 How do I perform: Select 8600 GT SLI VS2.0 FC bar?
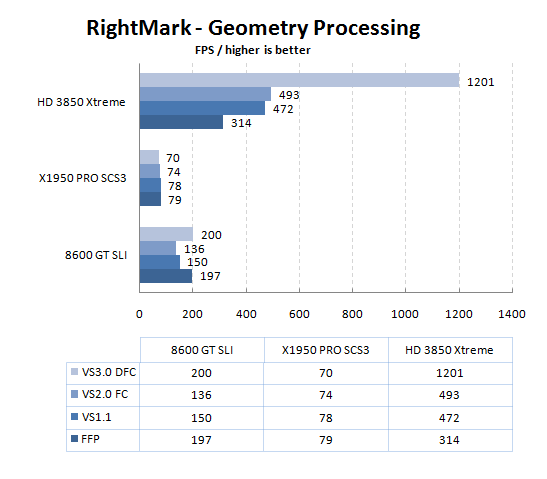click(x=158, y=248)
